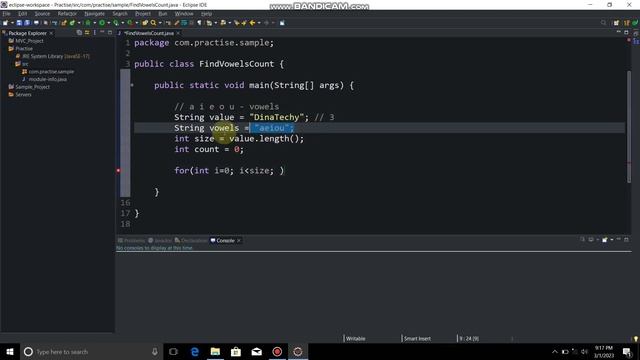Image resolution: width=640 pixels, height=360 pixels.
Task: Open the New dropdown arrow in toolbar
Action: [12, 23]
